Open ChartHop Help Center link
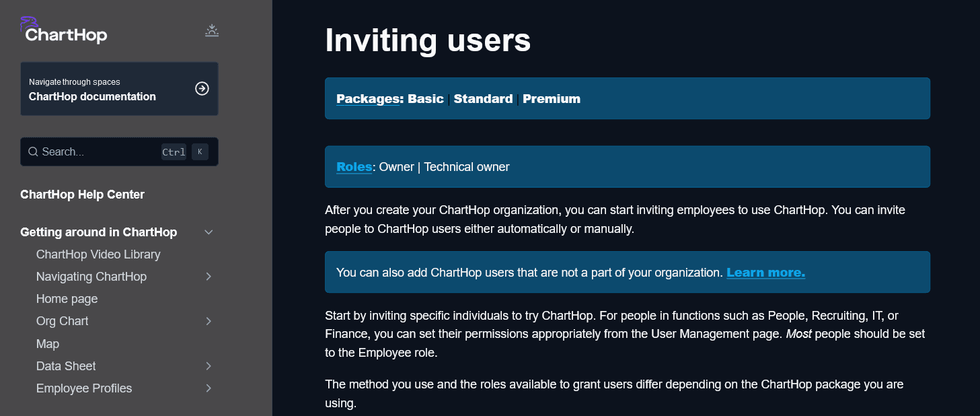The image size is (980, 416). click(82, 195)
